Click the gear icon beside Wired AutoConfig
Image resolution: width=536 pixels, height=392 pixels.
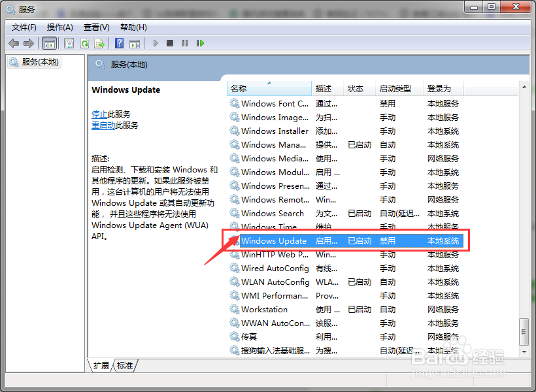(235, 268)
